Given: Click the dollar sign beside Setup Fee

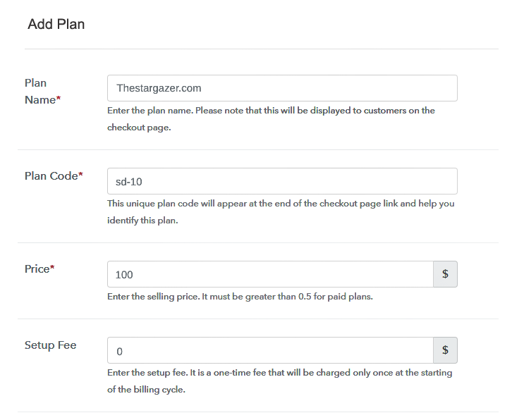Looking at the screenshot, I should [x=445, y=350].
